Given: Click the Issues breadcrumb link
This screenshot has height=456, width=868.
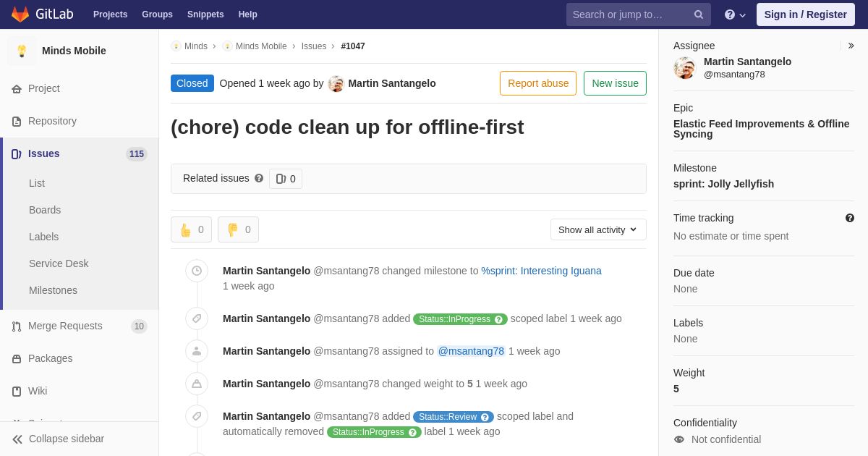Looking at the screenshot, I should pos(314,46).
